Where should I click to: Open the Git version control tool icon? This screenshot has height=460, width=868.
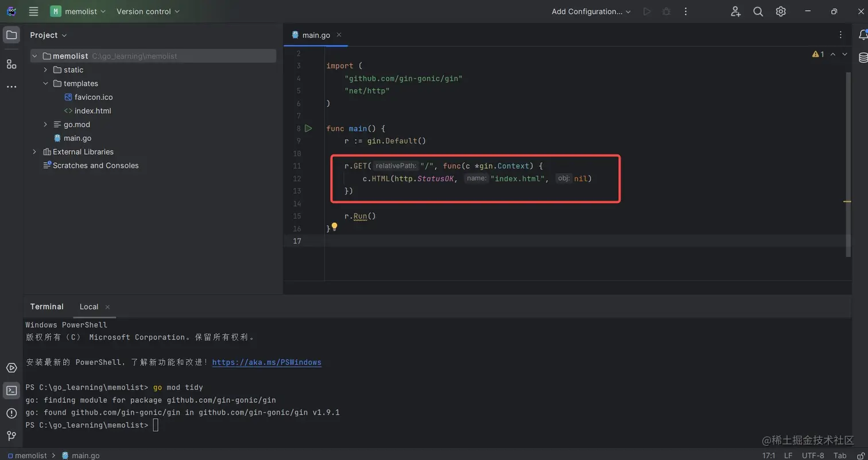tap(11, 436)
